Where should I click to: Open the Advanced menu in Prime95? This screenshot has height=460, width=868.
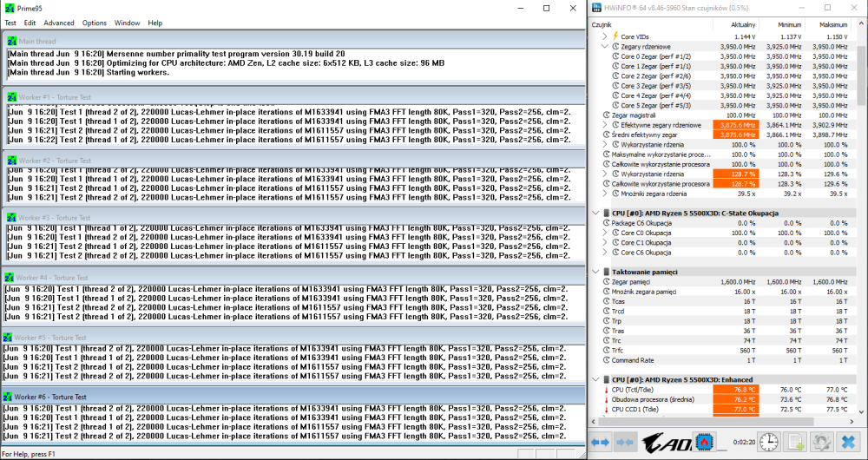(59, 23)
